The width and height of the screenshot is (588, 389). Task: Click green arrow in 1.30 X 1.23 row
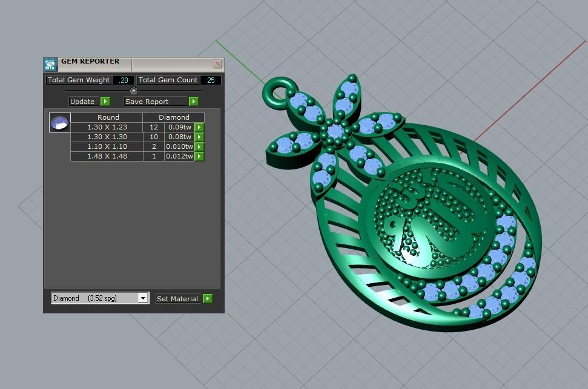coord(199,128)
